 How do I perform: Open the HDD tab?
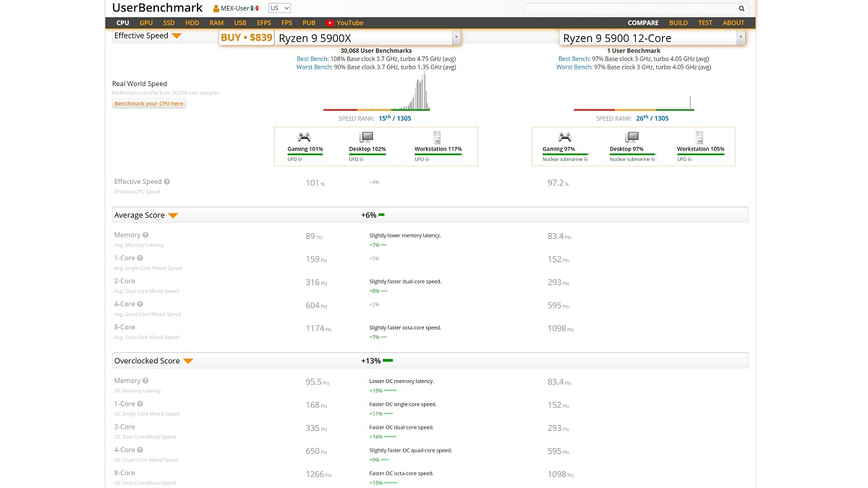pyautogui.click(x=192, y=23)
